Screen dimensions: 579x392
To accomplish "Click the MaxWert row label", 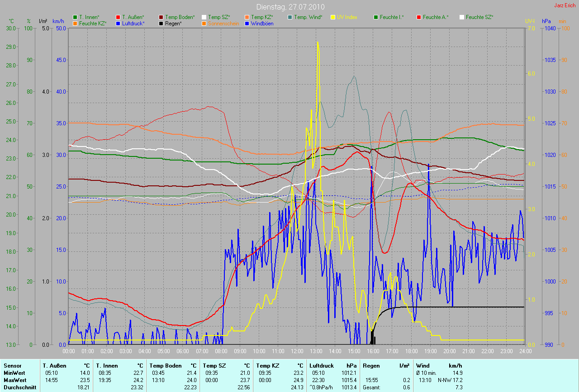I will pos(15,380).
